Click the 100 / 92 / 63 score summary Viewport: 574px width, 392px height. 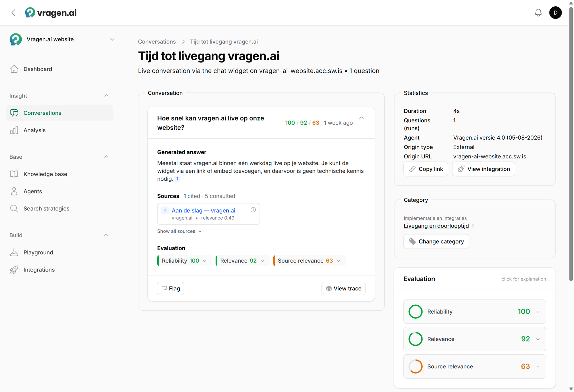tap(302, 123)
